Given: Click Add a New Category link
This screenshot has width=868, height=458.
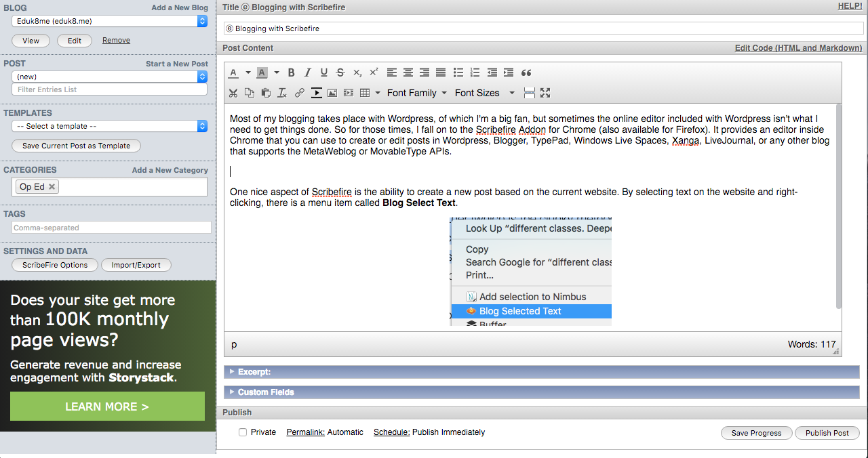Looking at the screenshot, I should (170, 170).
